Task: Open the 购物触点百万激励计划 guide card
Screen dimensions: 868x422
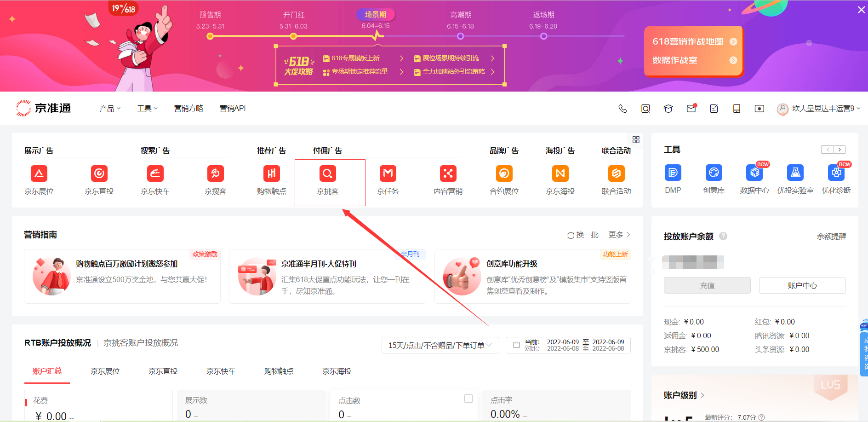Action: click(x=122, y=277)
